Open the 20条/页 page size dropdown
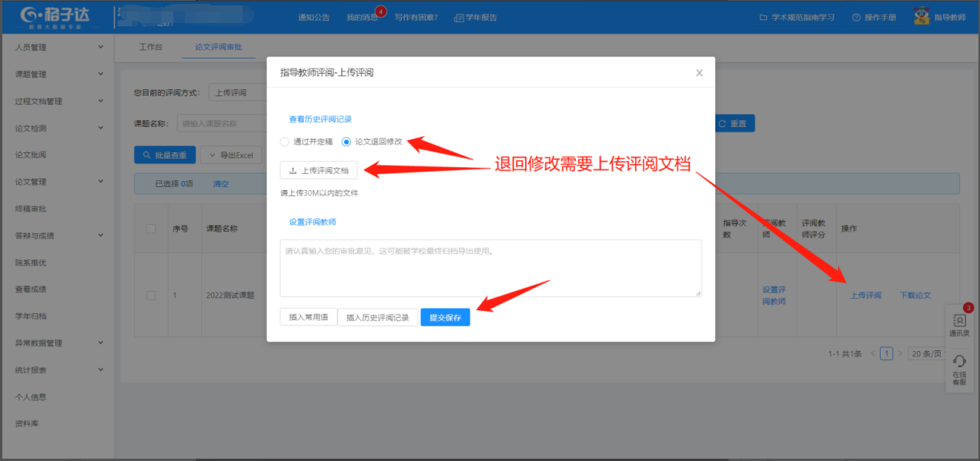980x461 pixels. point(925,353)
